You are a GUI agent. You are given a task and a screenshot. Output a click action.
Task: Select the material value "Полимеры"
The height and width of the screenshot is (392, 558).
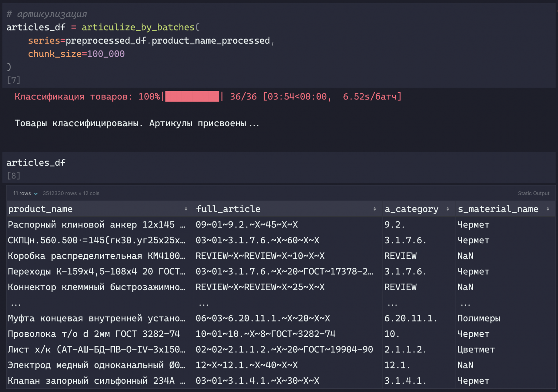[x=479, y=318]
